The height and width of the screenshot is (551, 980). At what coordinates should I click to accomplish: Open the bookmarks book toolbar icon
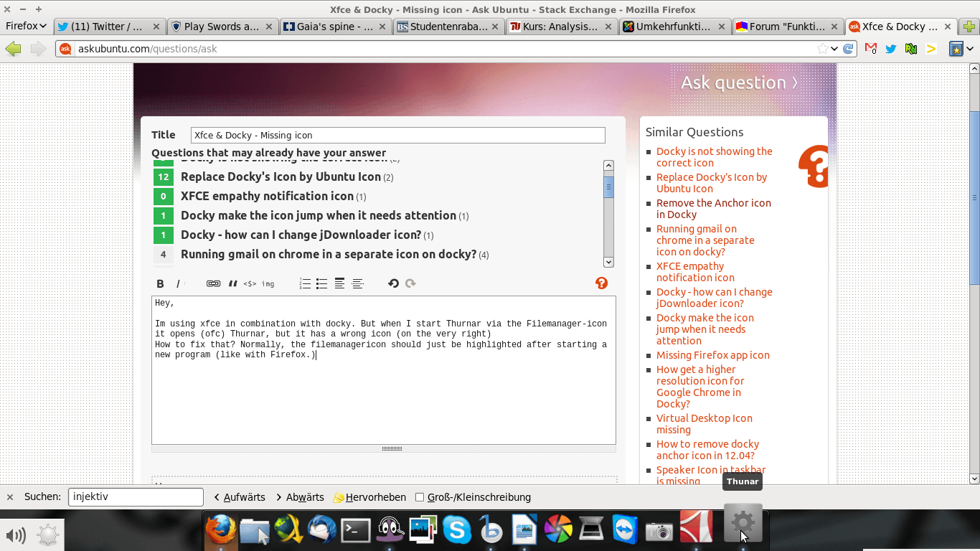(956, 49)
